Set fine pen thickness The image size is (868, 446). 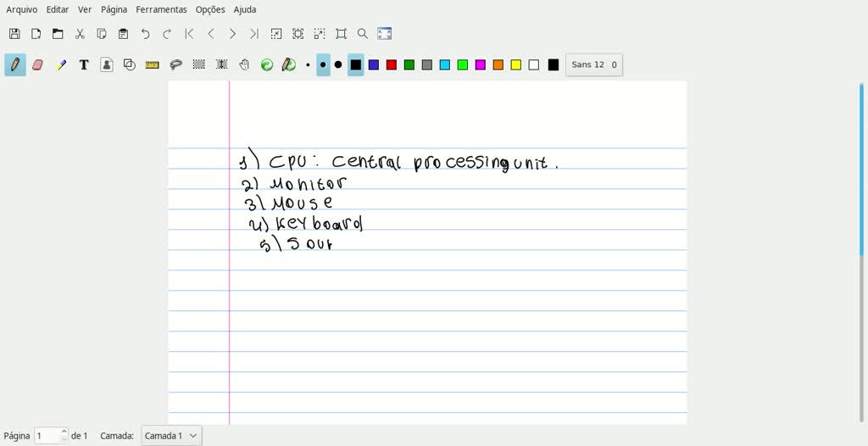308,64
